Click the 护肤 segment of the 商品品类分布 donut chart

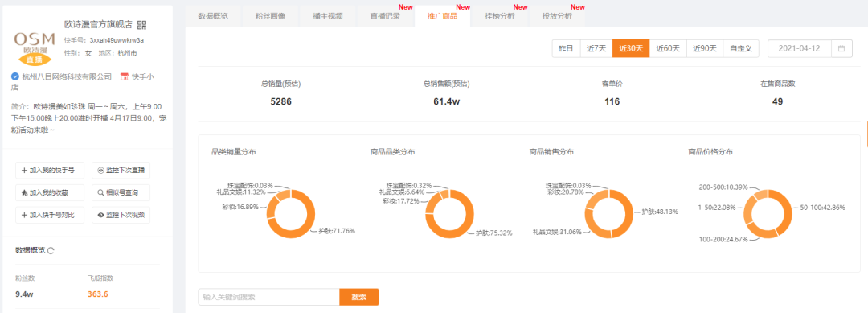click(465, 227)
